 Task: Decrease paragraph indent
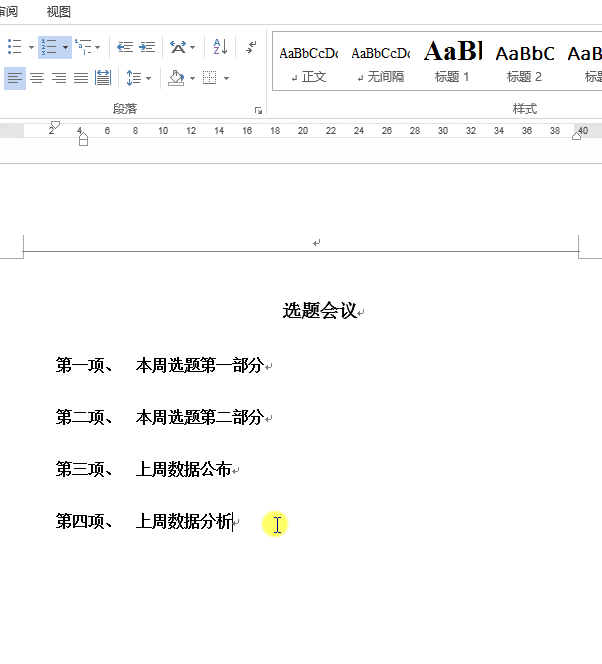(x=125, y=47)
